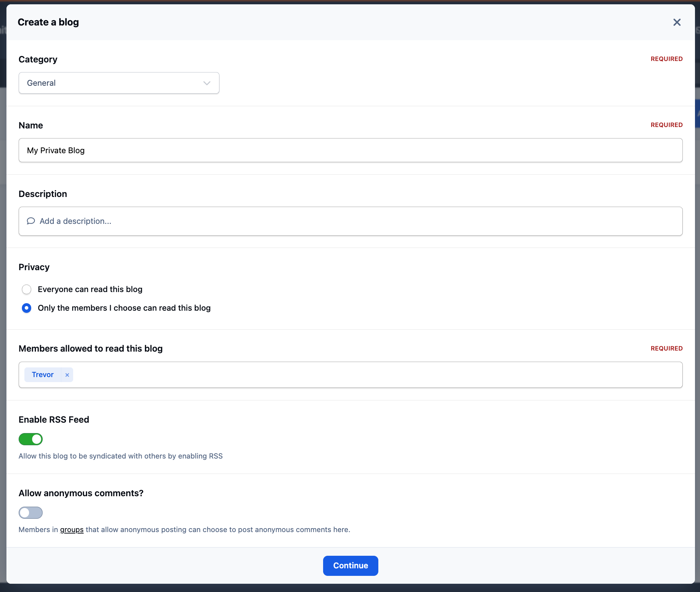The width and height of the screenshot is (700, 592).
Task: Select Only the members I choose option
Action: pos(27,308)
